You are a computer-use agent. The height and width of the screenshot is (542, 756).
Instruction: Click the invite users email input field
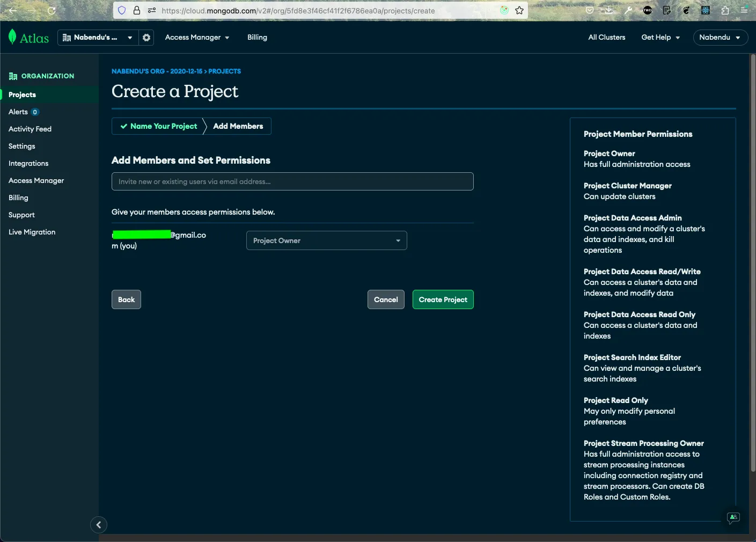292,181
